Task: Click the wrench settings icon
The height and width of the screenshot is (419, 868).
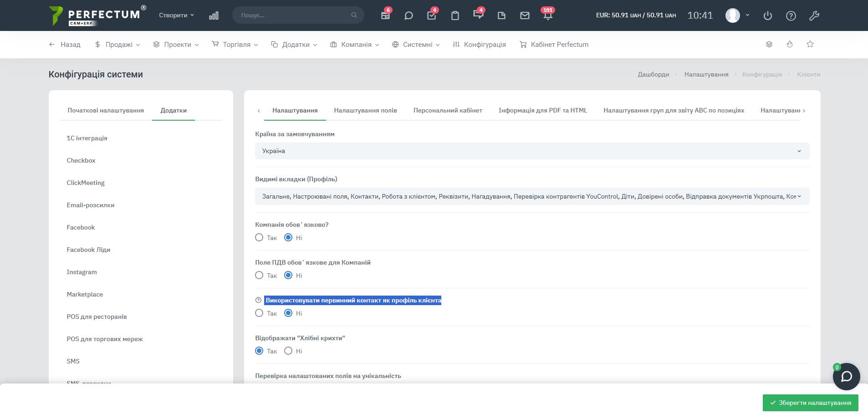Action: [814, 15]
